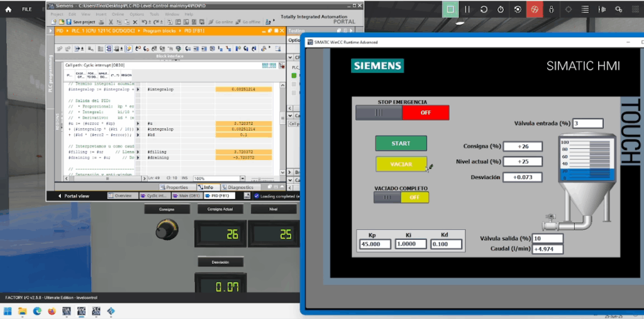Click the undo arrow in TIA toolbar
Viewport: 644px width, 319px height.
click(144, 22)
